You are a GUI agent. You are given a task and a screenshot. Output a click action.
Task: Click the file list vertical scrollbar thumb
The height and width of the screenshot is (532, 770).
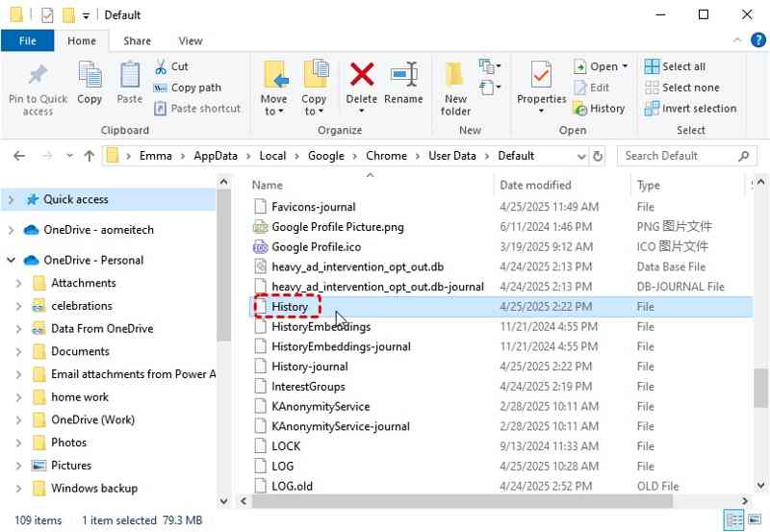(x=760, y=388)
